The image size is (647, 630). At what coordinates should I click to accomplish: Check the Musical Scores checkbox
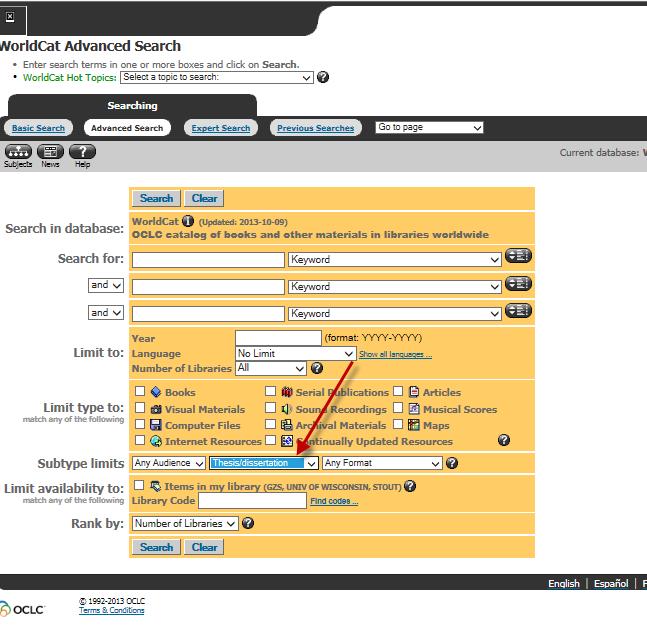[398, 408]
